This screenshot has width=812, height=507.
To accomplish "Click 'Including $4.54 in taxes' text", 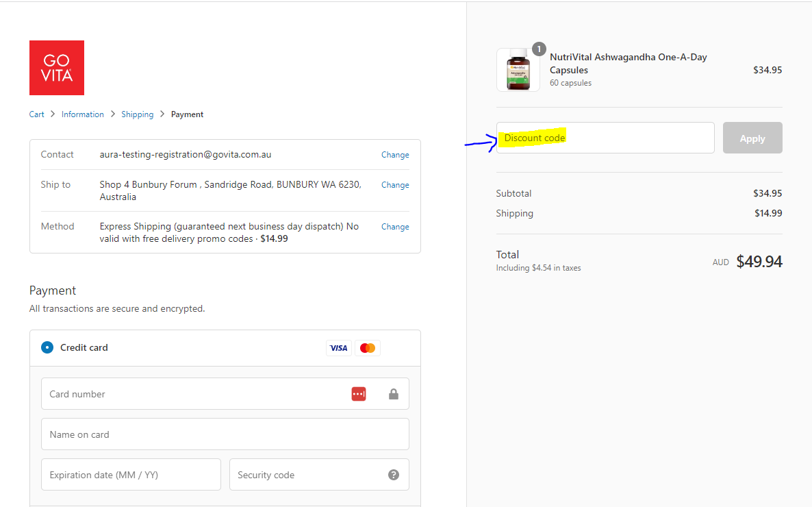I will coord(539,268).
